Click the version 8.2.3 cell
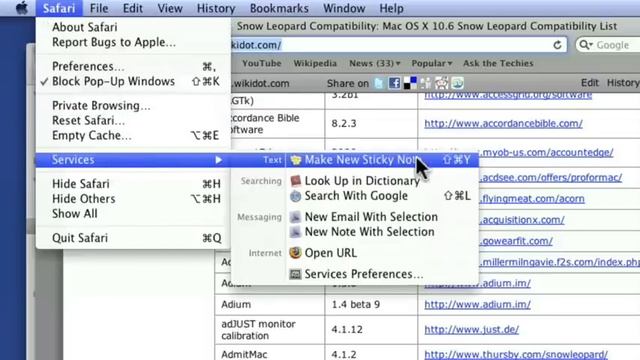Screen dimensions: 640x360 [x=371, y=124]
